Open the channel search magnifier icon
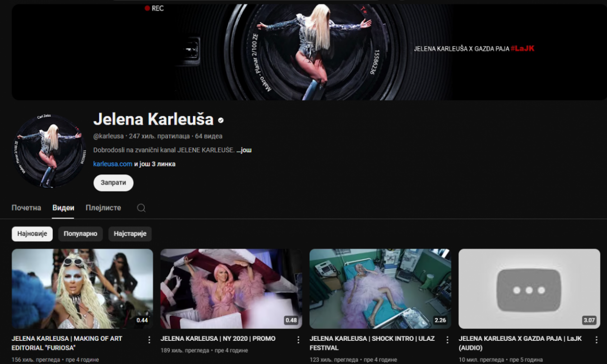 [141, 208]
